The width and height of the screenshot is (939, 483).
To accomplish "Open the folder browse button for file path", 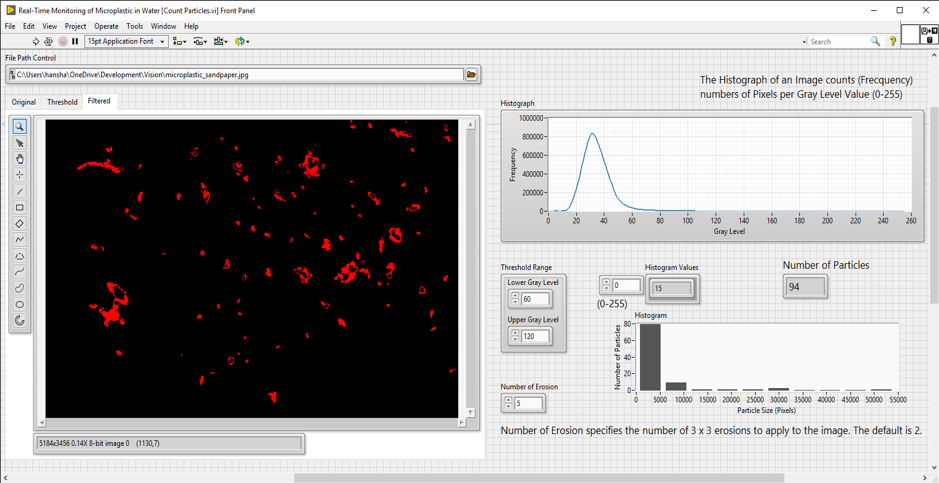I will pyautogui.click(x=472, y=74).
